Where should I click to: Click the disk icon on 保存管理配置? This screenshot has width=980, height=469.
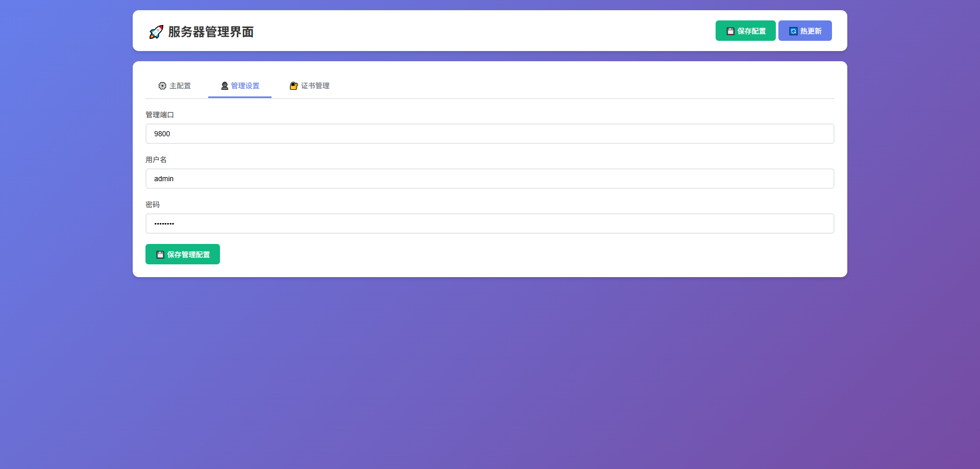coord(160,255)
